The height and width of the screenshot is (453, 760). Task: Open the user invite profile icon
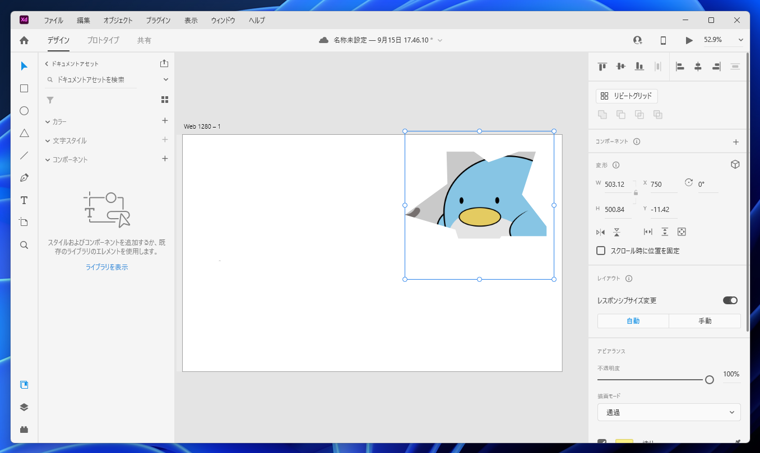[x=637, y=40]
